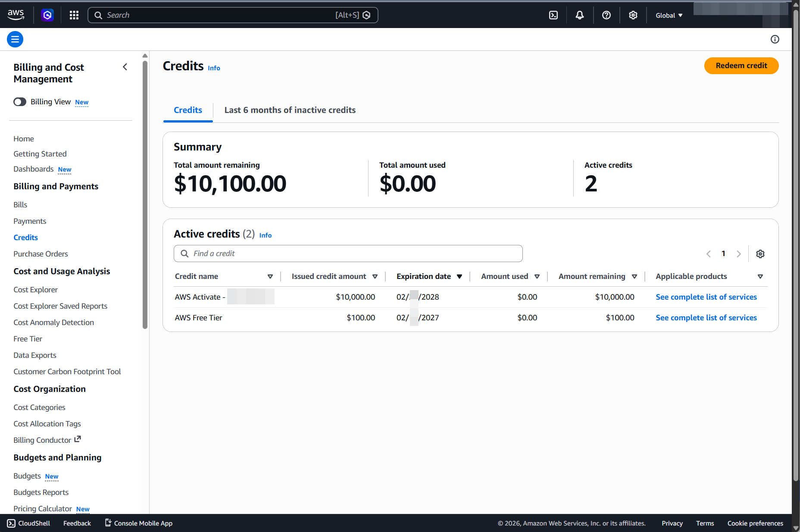Click the New badge beside Billing View

(82, 102)
